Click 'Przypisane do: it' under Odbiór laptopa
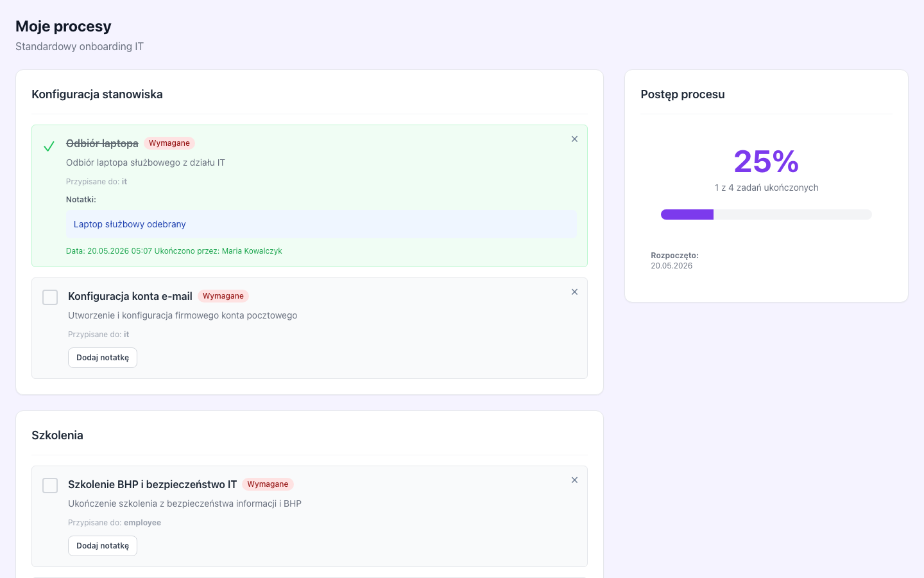924x578 pixels. 96,182
